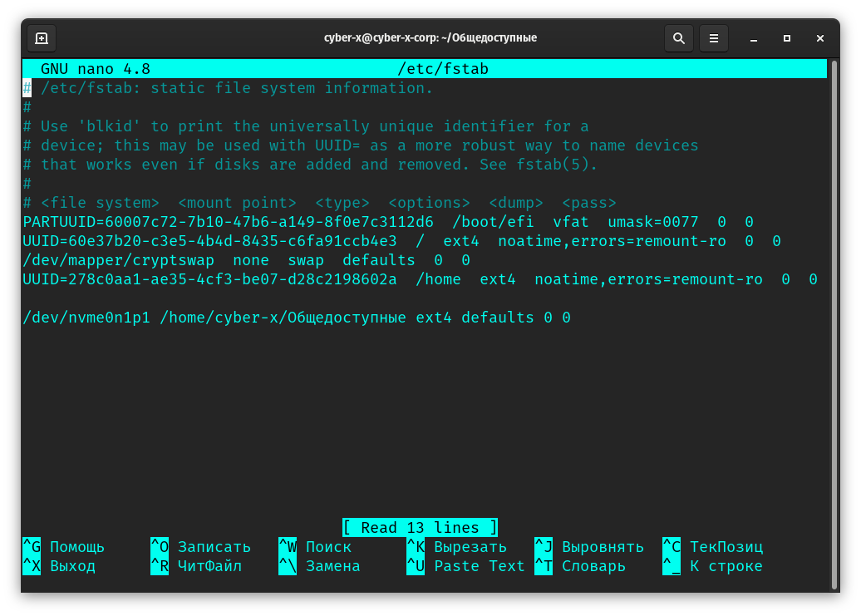Click the /dev/mapper/cryptswap entry
The image size is (861, 616).
118,260
